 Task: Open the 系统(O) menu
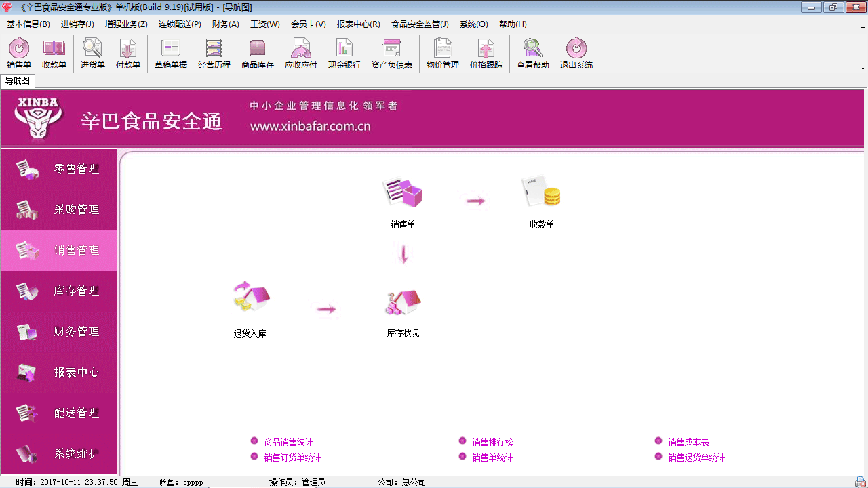473,24
